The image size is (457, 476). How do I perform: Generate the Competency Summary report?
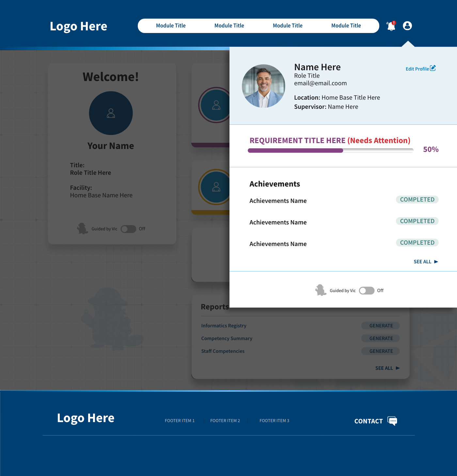click(x=380, y=338)
